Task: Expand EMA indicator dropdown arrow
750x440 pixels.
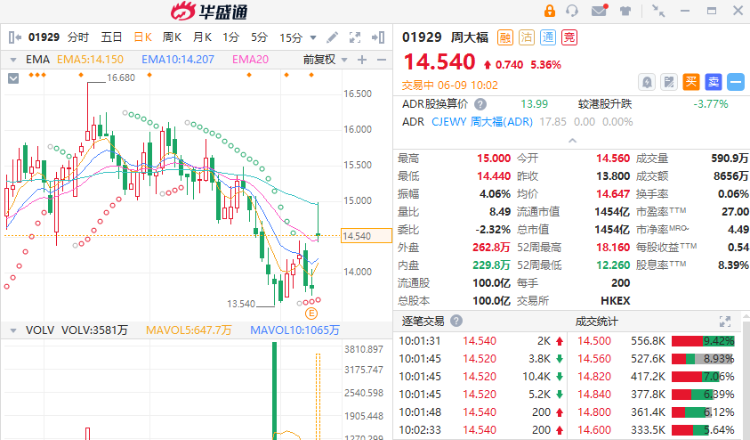Action: (13, 60)
